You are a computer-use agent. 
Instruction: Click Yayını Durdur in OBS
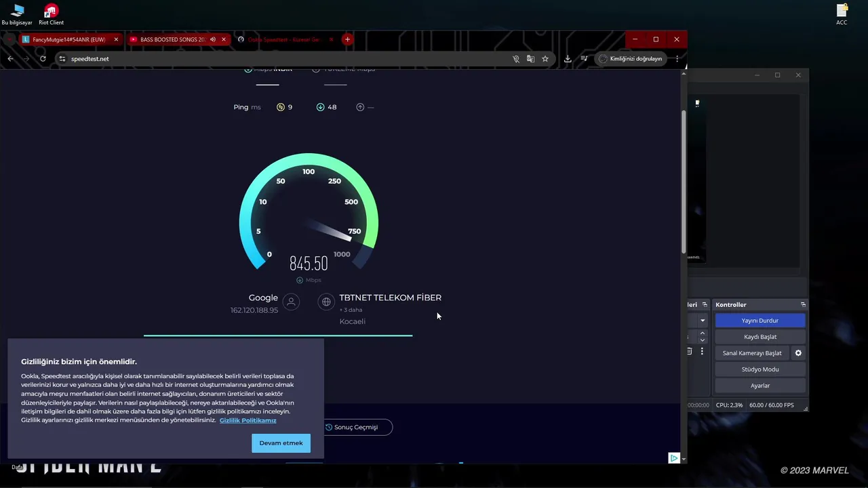tap(759, 321)
